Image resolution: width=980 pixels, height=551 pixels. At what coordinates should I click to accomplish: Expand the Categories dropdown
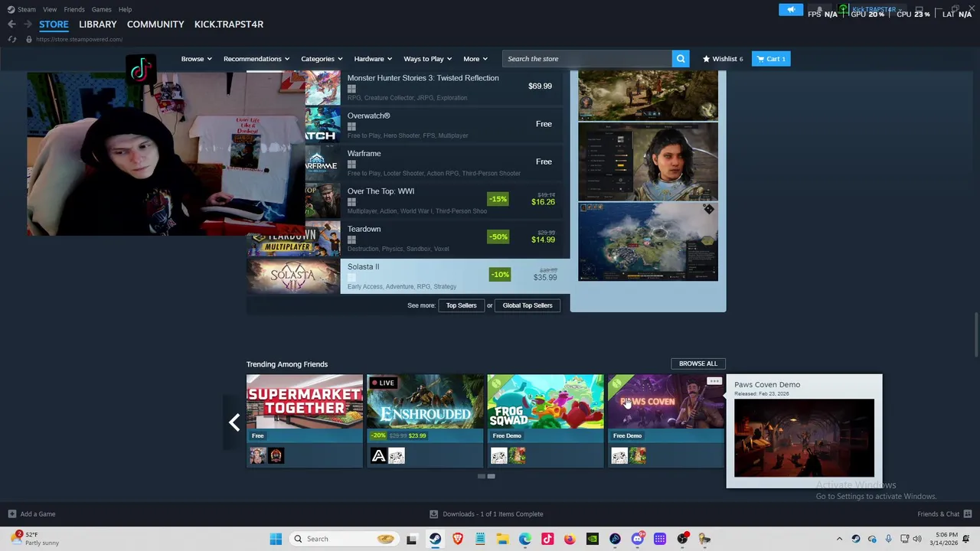(x=321, y=59)
